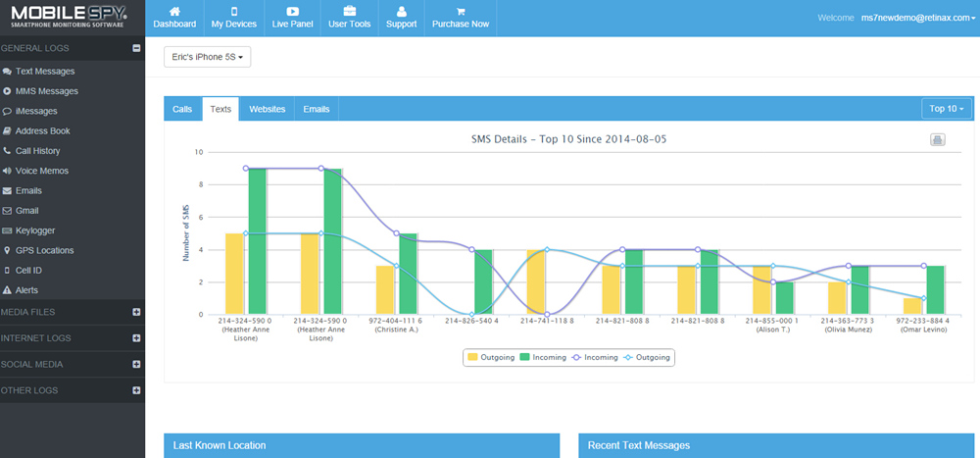
Task: Click the print chart icon
Action: pyautogui.click(x=938, y=140)
